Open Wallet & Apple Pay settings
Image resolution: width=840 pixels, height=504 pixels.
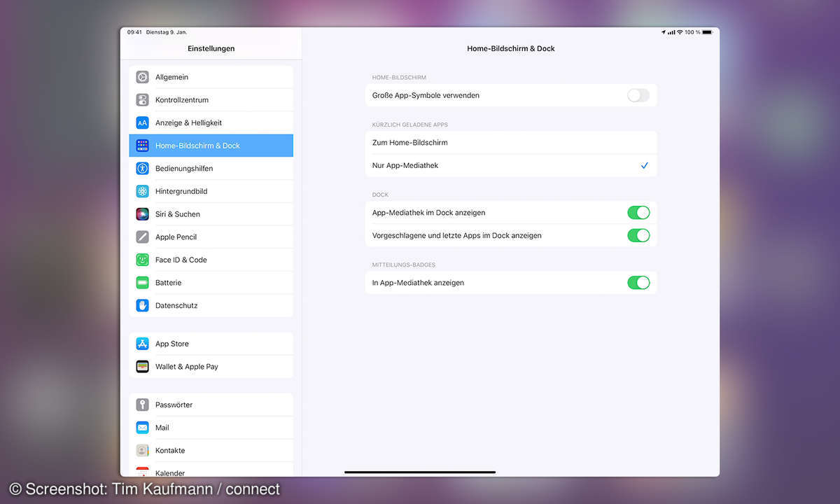pos(211,367)
